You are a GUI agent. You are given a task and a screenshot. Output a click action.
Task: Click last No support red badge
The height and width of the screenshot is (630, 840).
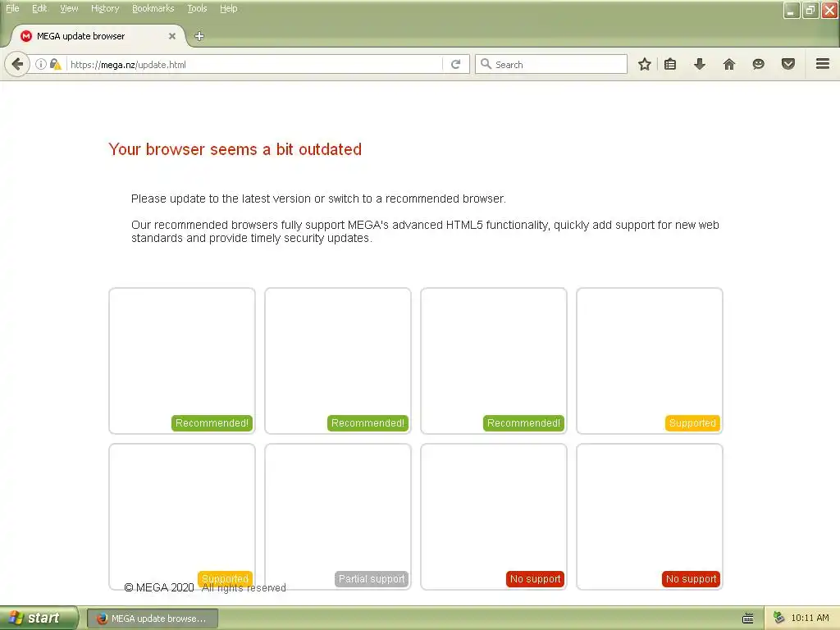point(691,579)
